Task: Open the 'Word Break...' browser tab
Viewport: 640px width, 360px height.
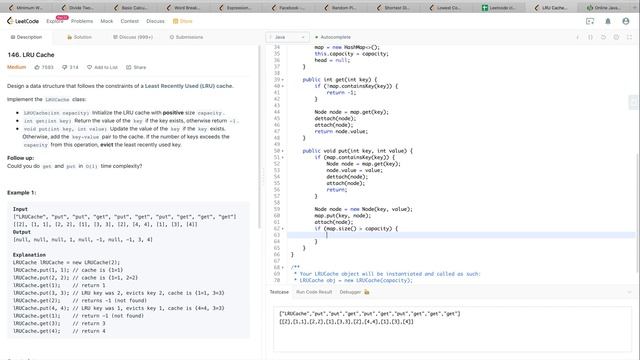Action: 184,7
